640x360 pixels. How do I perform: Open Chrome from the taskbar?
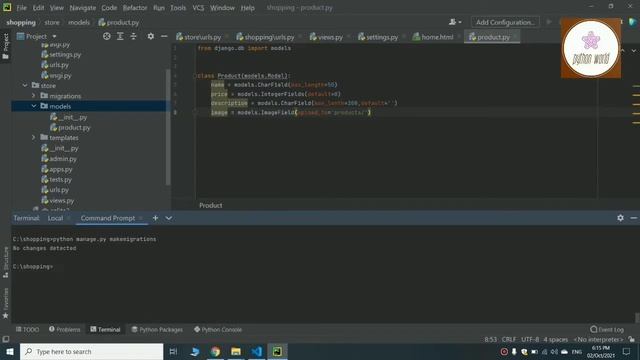click(215, 351)
